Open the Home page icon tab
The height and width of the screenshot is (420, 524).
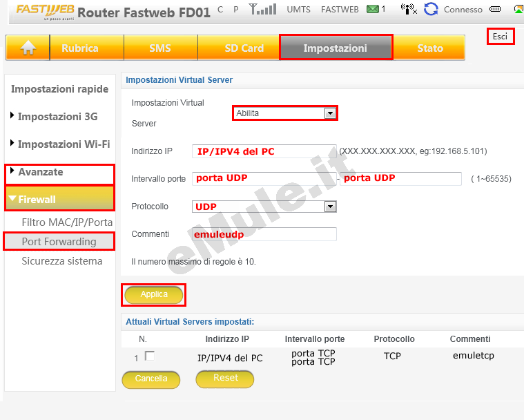click(x=28, y=48)
